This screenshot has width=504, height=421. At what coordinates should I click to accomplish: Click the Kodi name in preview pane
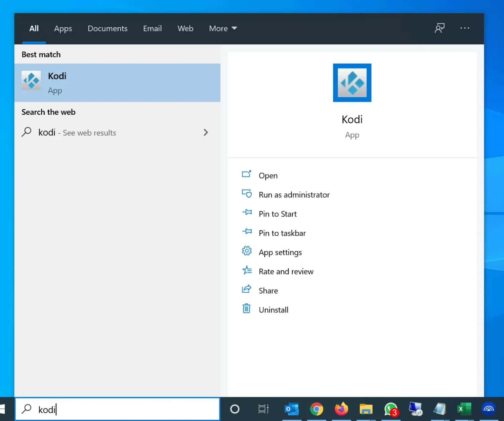pos(352,119)
